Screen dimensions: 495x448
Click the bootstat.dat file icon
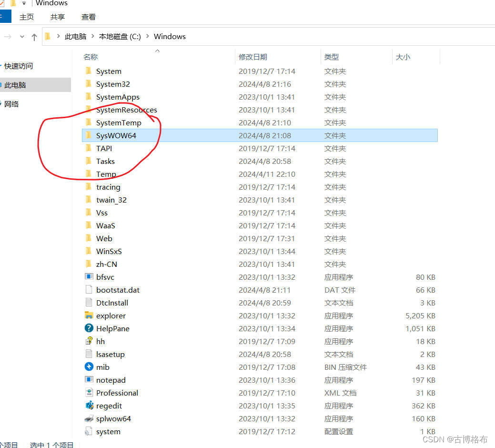tap(89, 289)
